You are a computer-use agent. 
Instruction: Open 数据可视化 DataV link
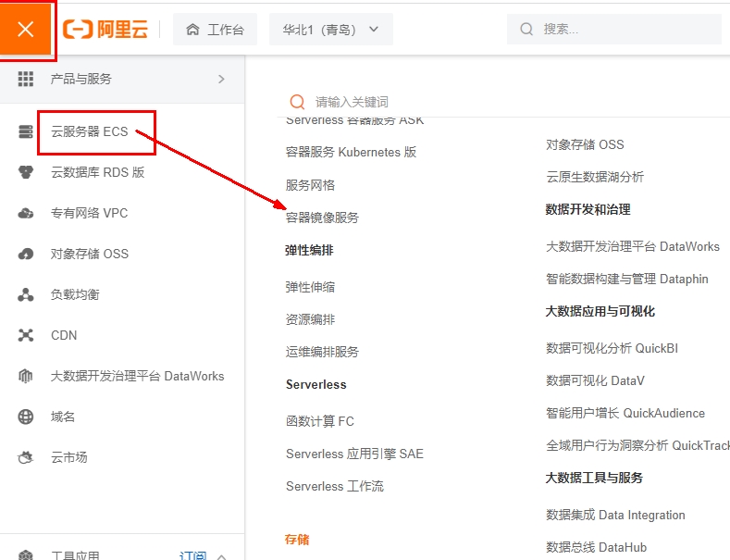tap(595, 381)
